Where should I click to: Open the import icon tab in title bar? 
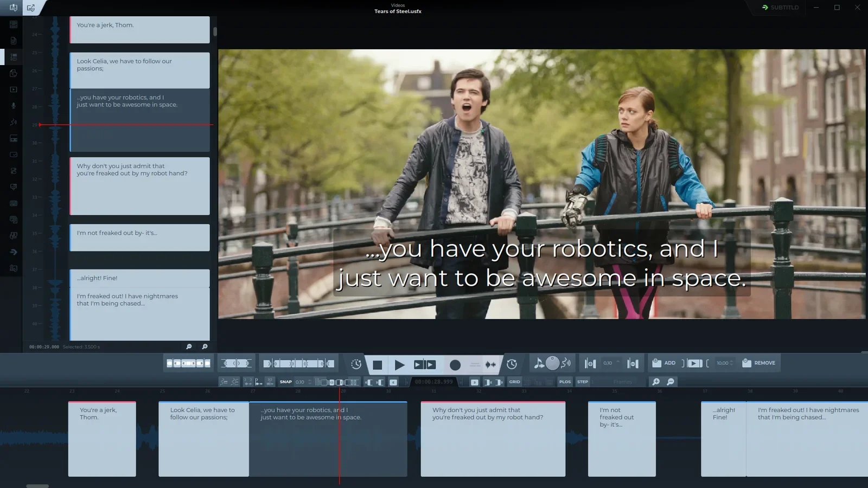(x=13, y=8)
